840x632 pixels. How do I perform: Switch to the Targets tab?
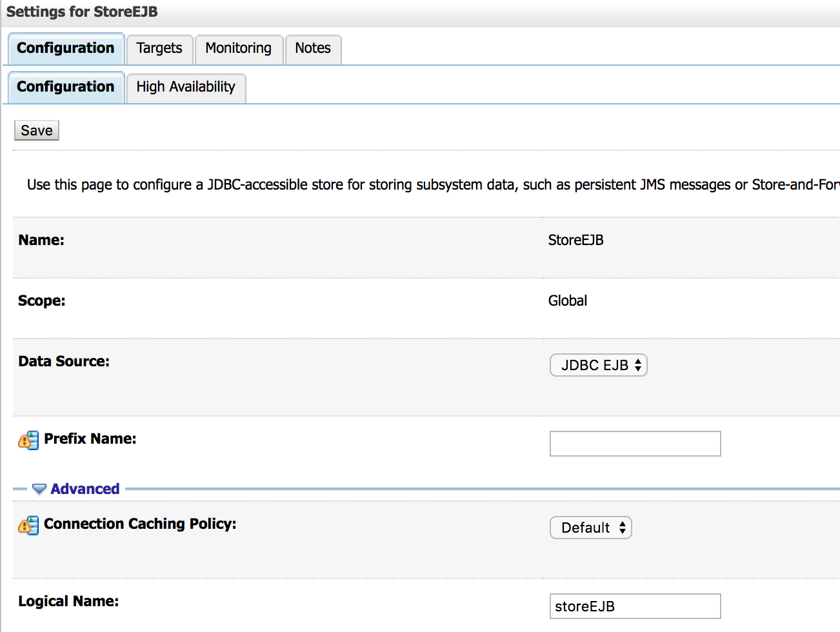coord(159,49)
